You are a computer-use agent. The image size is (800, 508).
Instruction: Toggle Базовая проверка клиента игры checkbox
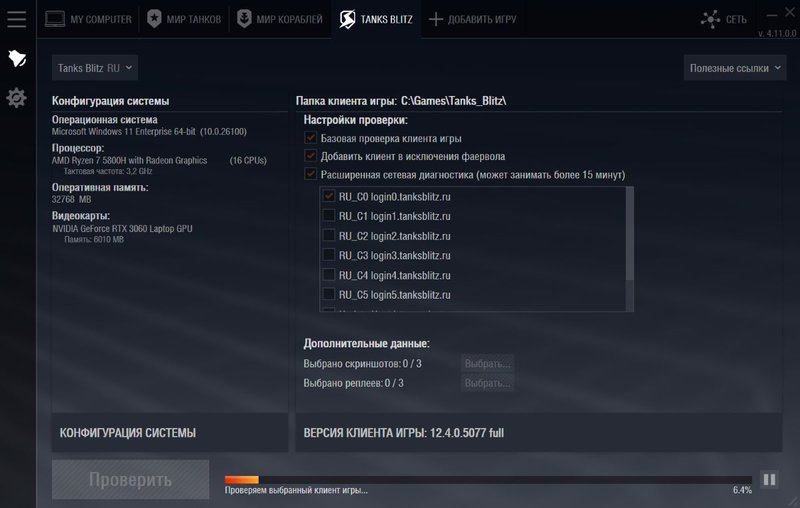point(311,138)
